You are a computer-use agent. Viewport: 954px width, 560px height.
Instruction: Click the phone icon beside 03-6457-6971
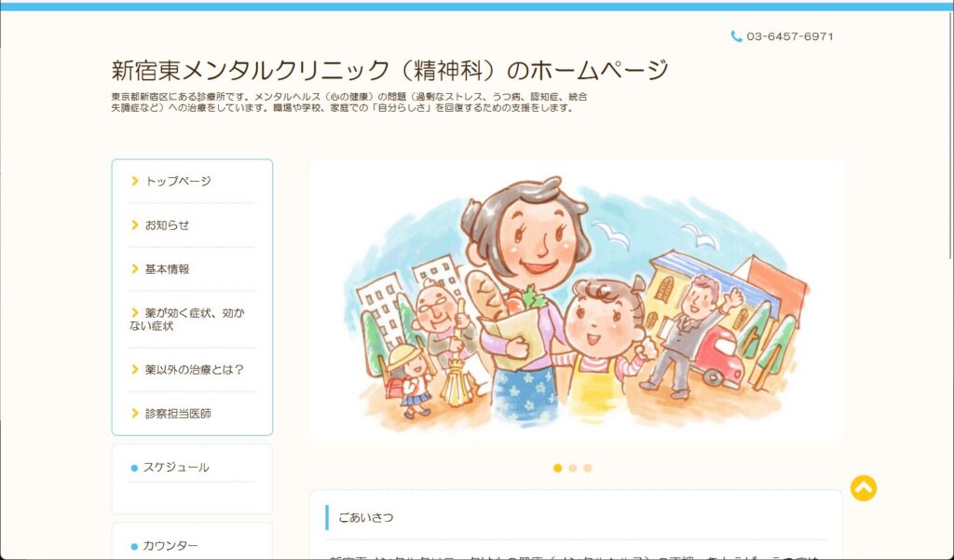(x=736, y=36)
